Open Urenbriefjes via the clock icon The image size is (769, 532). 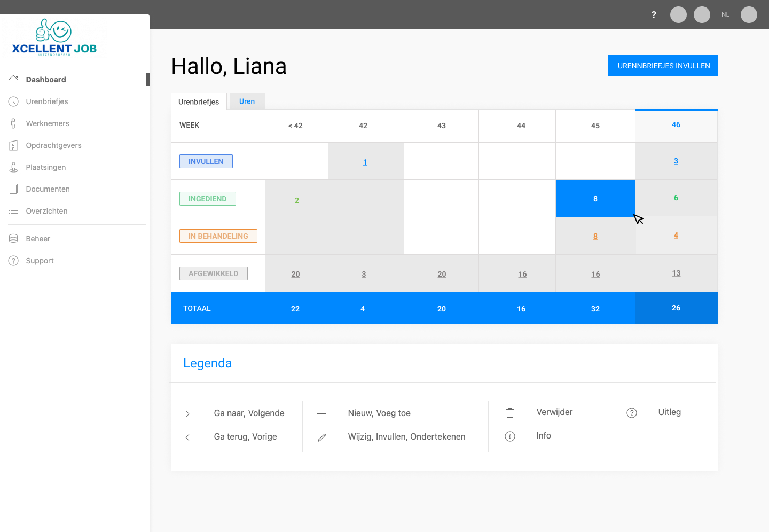tap(14, 101)
